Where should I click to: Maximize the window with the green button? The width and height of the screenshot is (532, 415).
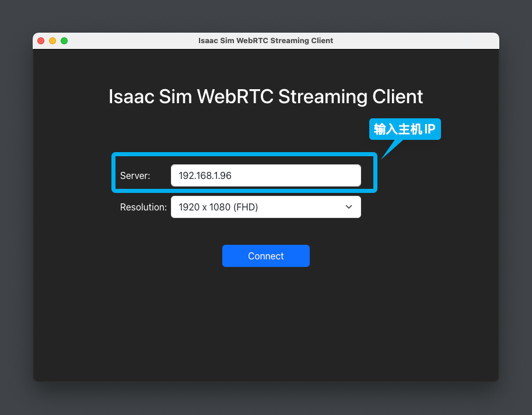tap(64, 41)
